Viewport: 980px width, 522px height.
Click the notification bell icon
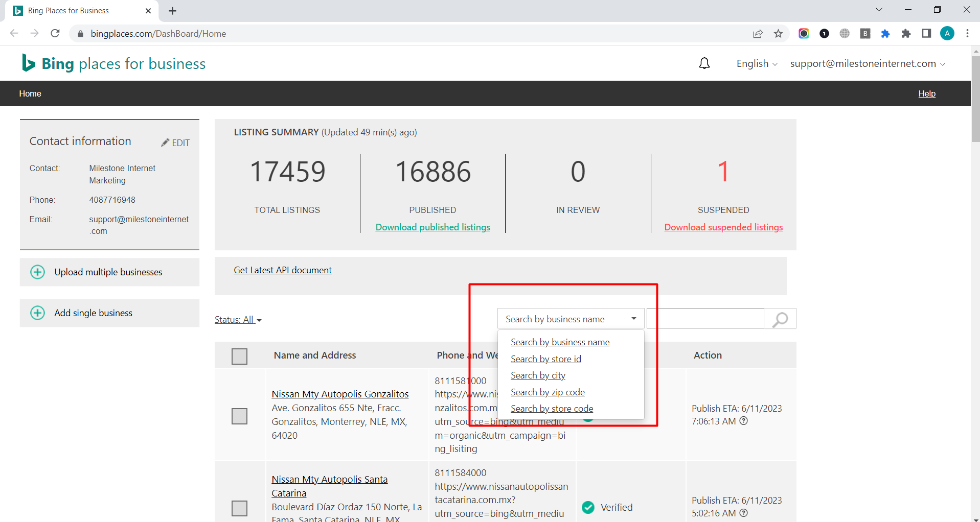(x=704, y=63)
